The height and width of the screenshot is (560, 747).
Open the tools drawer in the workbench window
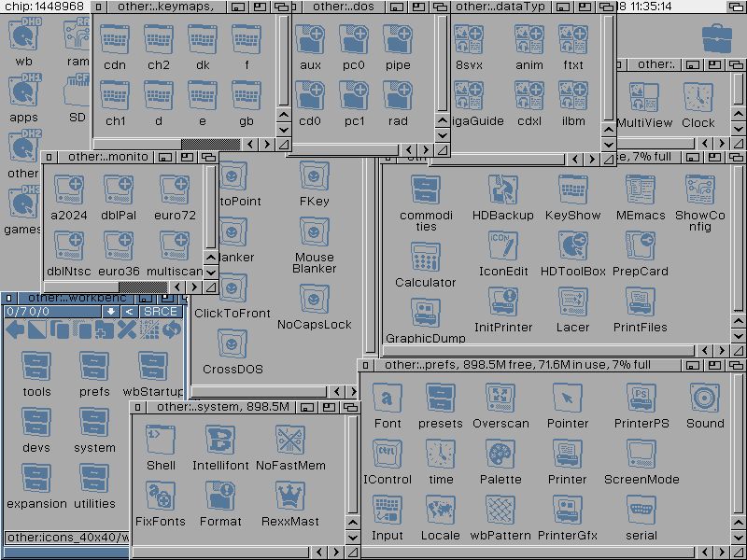[36, 367]
